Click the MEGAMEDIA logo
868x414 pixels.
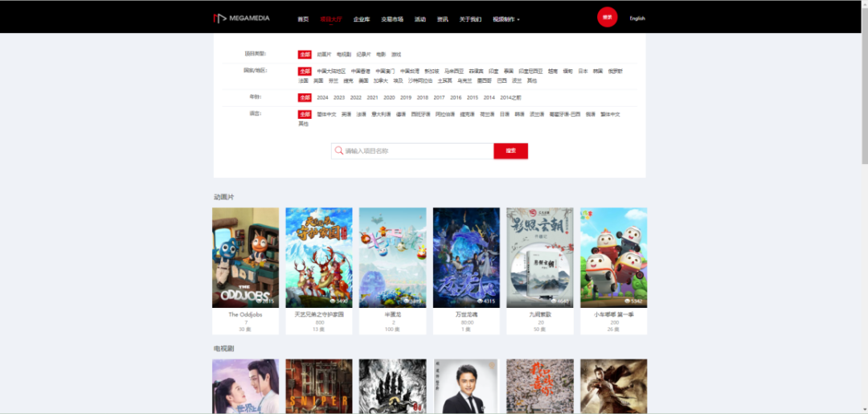(x=241, y=18)
